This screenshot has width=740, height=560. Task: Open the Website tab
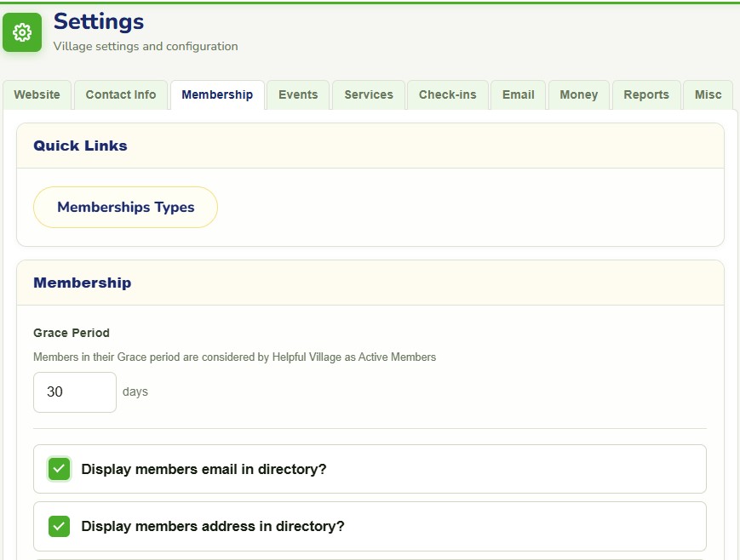pyautogui.click(x=37, y=94)
